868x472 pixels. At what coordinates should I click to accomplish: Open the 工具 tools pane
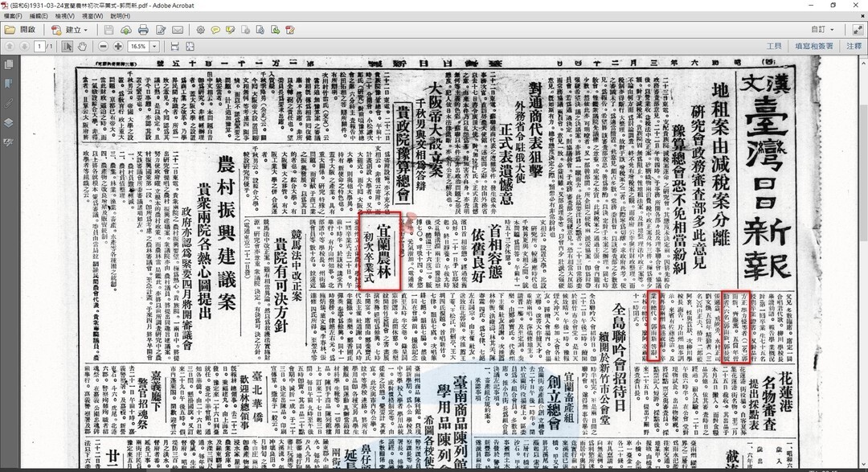click(774, 47)
